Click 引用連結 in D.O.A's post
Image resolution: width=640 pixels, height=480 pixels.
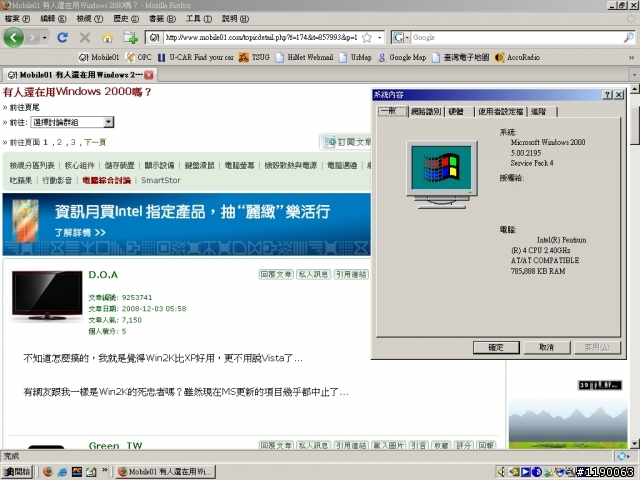click(x=351, y=274)
